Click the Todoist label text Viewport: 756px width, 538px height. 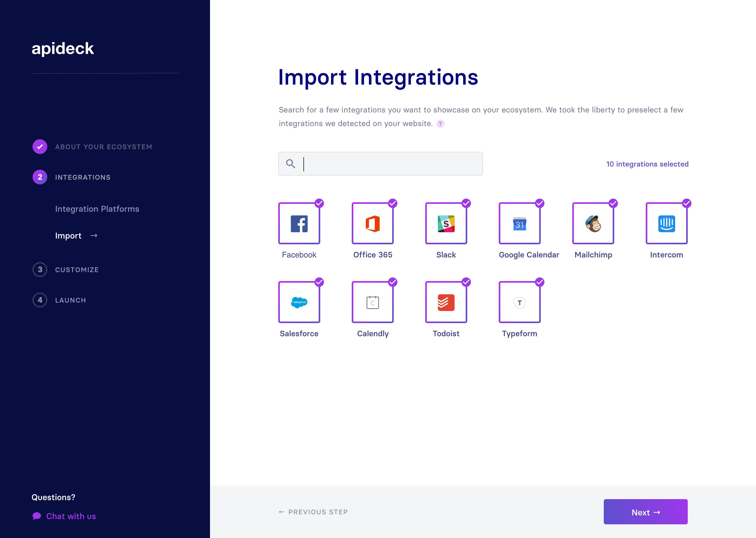point(446,334)
